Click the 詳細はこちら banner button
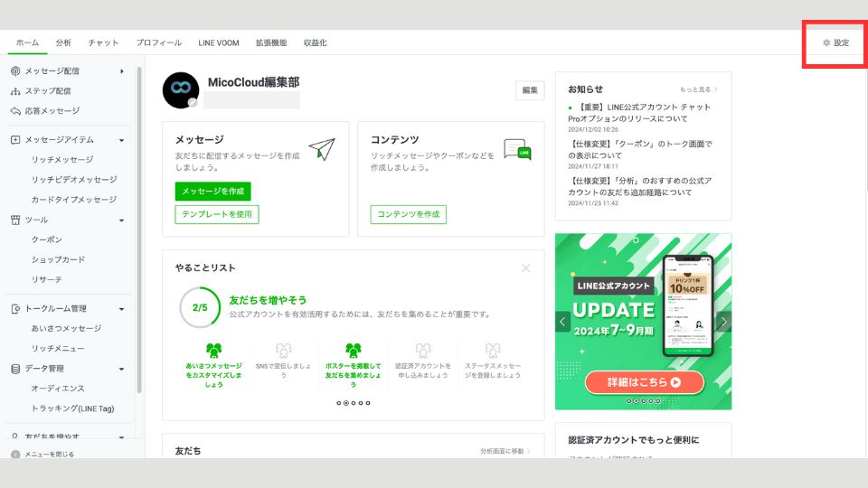This screenshot has width=868, height=488. (x=645, y=381)
